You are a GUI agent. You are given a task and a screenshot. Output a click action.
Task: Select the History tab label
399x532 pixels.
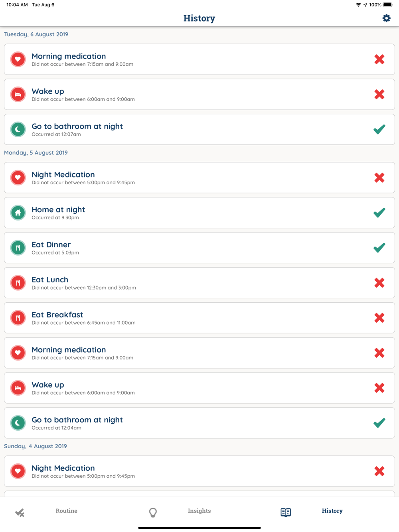(x=332, y=511)
